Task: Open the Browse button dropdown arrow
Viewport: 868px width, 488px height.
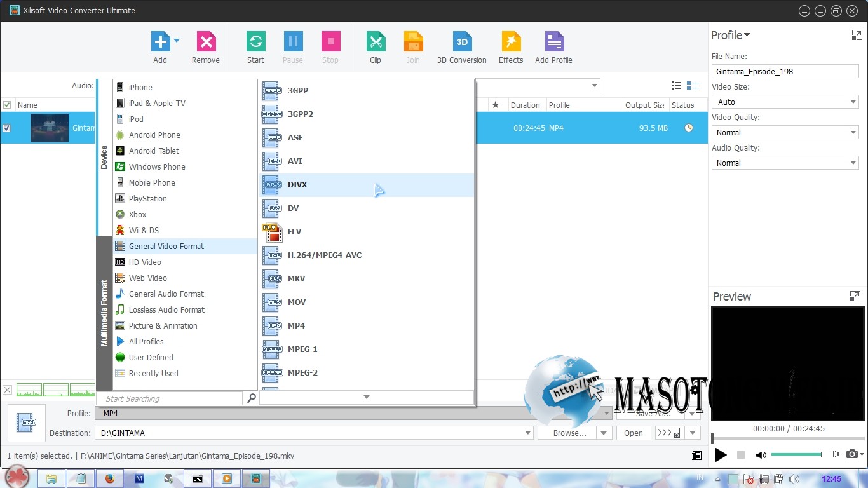Action: [x=604, y=433]
